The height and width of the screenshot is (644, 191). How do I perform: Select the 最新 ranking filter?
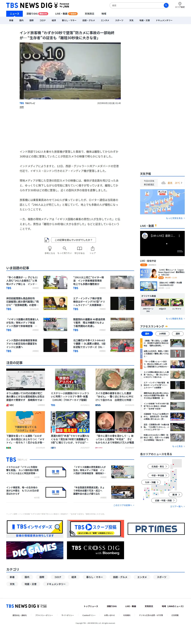(147, 334)
